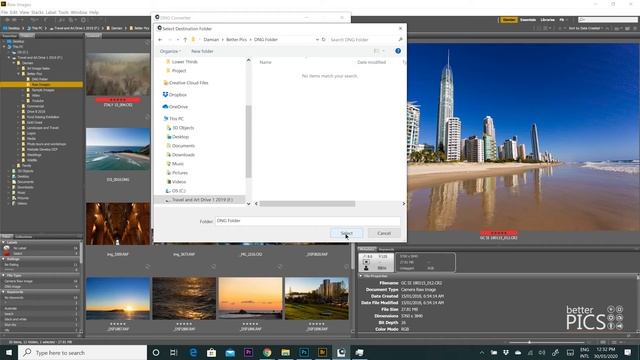
Task: Sort by the Name column header
Action: coord(266,62)
